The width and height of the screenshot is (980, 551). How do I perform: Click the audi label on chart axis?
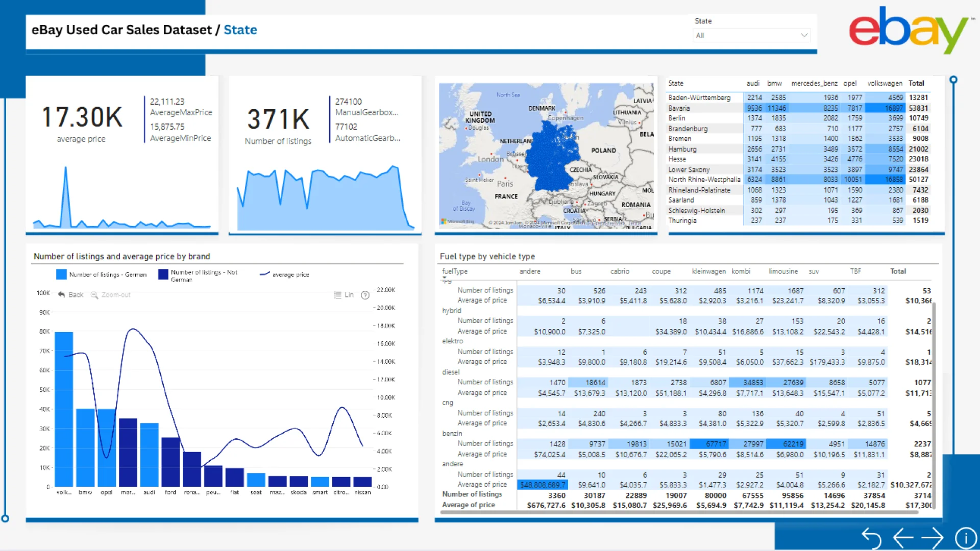149,492
